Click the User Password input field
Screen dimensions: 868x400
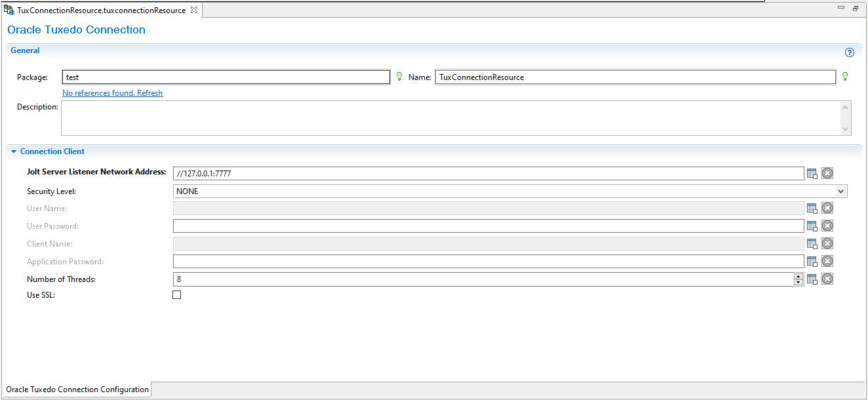click(x=488, y=226)
